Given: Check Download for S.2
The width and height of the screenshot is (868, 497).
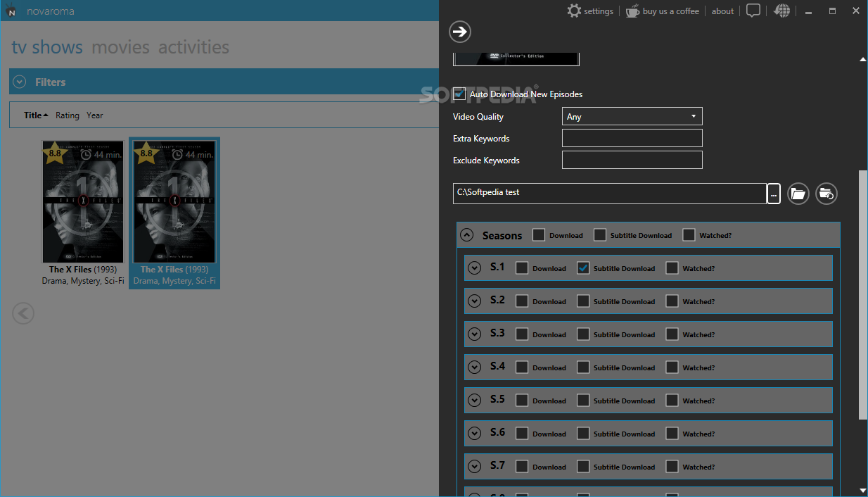Looking at the screenshot, I should [x=522, y=301].
